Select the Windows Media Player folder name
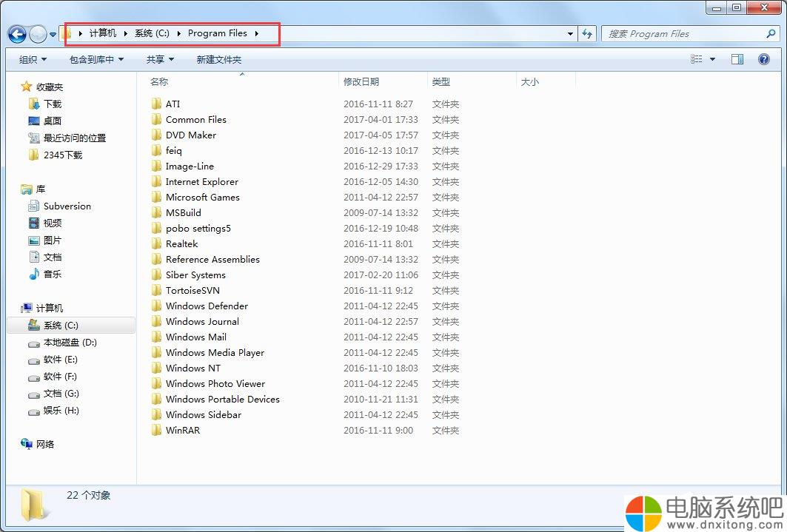Viewport: 787px width, 532px height. pyautogui.click(x=215, y=352)
